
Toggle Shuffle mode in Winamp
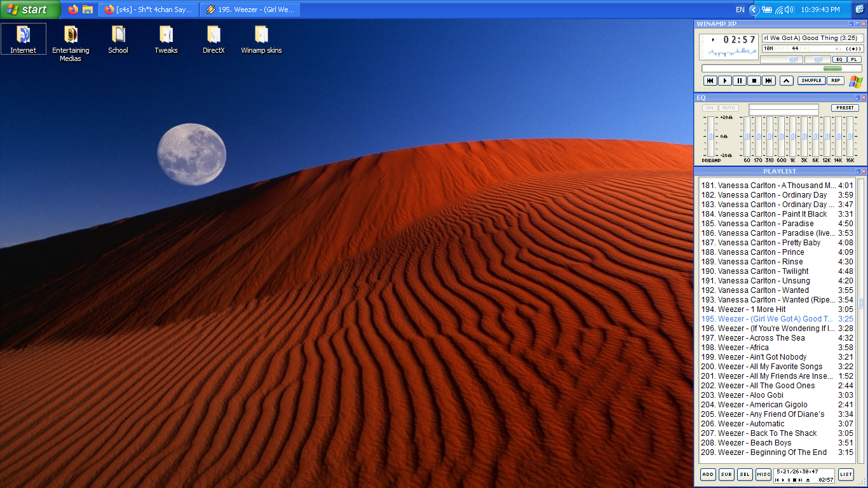[x=811, y=81]
